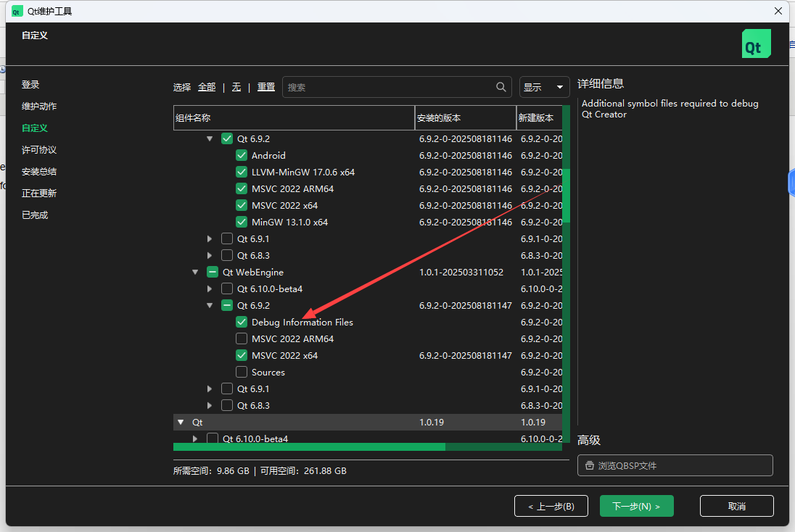Go to 维护动作 step
This screenshot has width=795, height=532.
(39, 107)
